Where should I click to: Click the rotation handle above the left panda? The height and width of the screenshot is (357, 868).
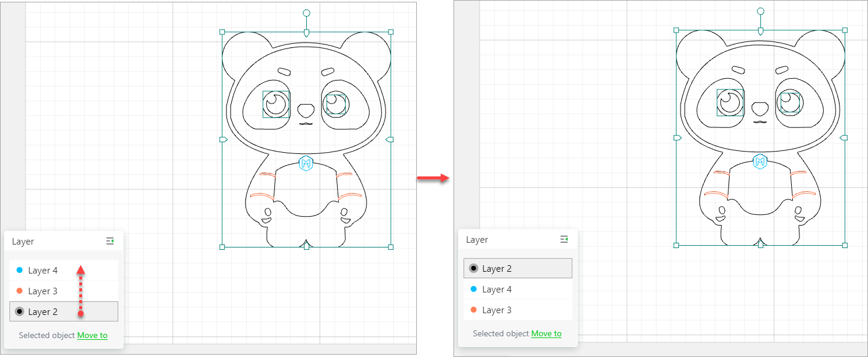[x=306, y=11]
